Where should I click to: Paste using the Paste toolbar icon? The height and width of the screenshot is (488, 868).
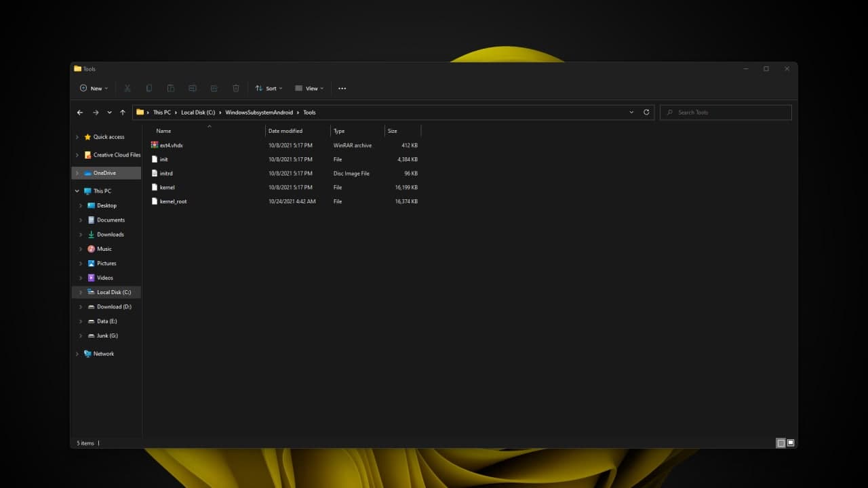[171, 88]
